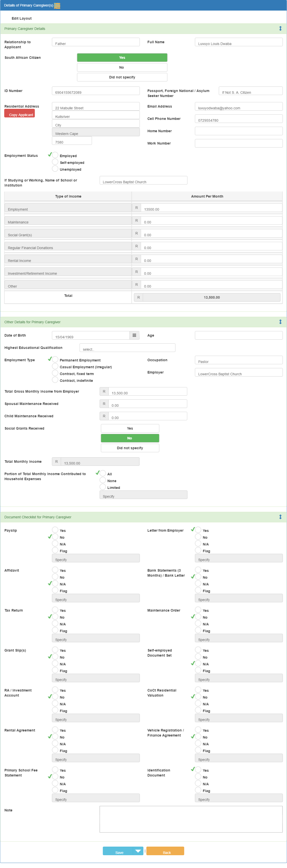Collapse the Other Details for Primary Caregiver section
Viewport: 287px width, 868px height.
[280, 322]
